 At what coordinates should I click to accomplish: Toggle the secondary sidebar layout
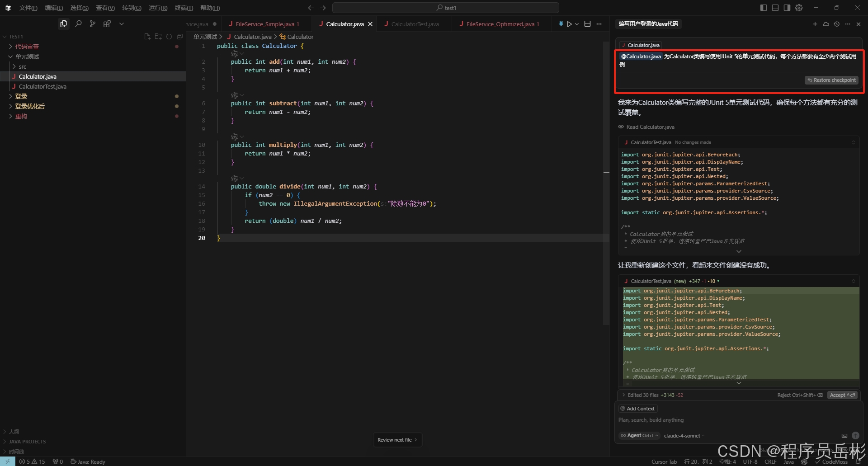pyautogui.click(x=787, y=8)
